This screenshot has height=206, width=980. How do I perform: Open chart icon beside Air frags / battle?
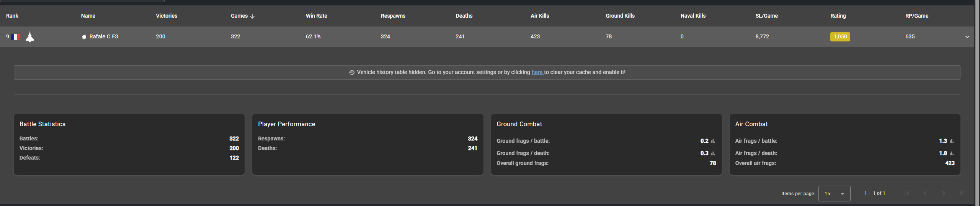click(x=952, y=141)
